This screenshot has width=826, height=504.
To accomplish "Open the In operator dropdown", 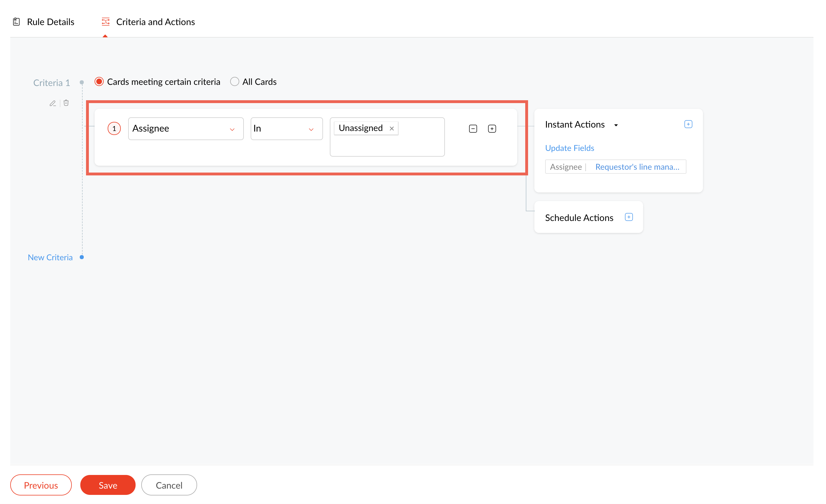I will (286, 129).
